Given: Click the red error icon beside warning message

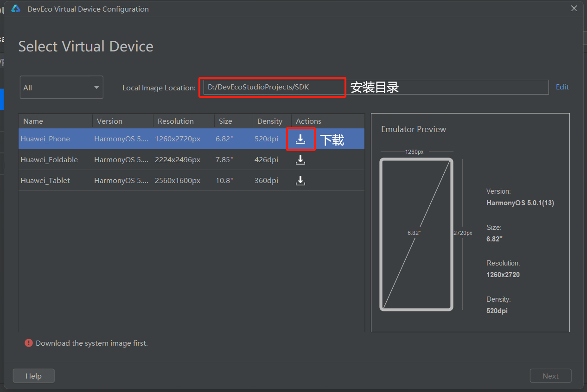Looking at the screenshot, I should pos(29,343).
